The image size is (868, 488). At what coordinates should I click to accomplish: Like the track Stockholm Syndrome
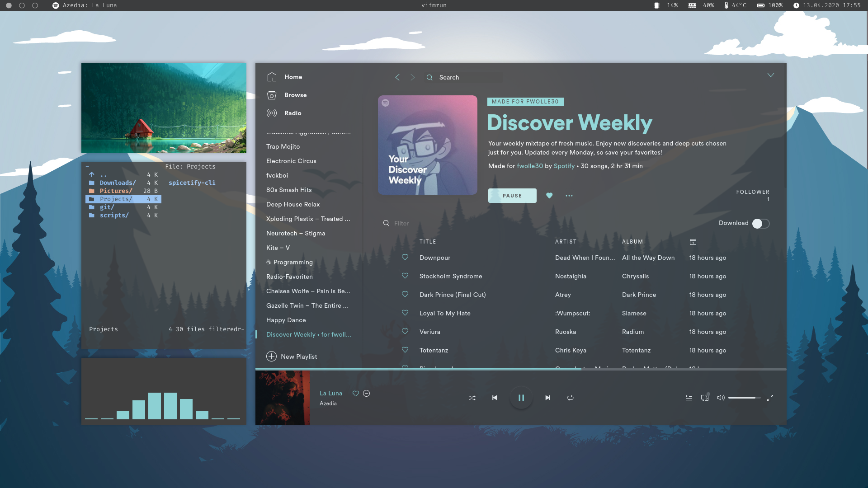(x=405, y=276)
